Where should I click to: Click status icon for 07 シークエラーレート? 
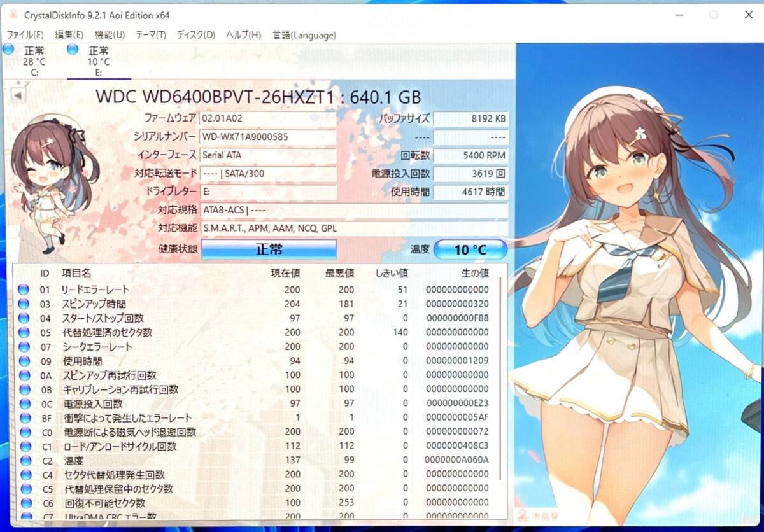pyautogui.click(x=24, y=347)
